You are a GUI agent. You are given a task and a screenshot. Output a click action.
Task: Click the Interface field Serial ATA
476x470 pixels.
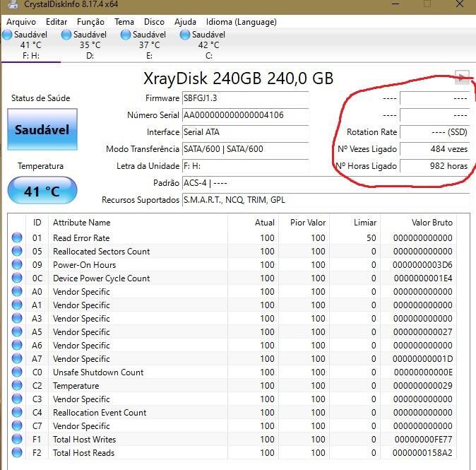[x=245, y=132]
